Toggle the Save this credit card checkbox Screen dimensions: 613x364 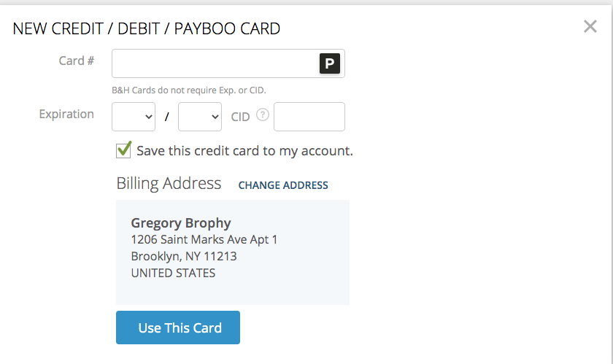click(123, 150)
